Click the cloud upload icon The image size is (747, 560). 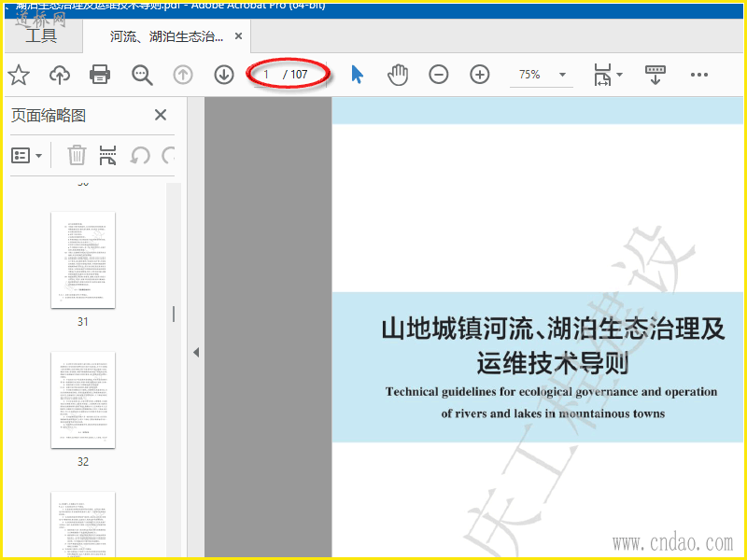click(60, 75)
